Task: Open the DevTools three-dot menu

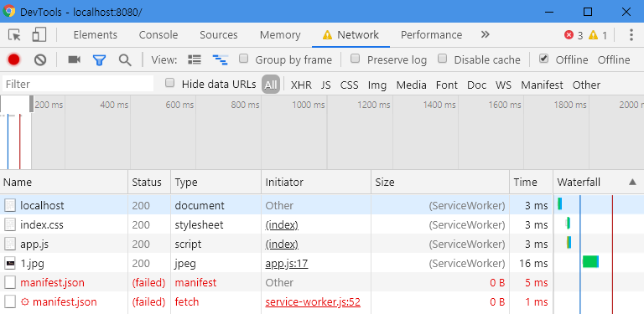Action: coord(631,35)
